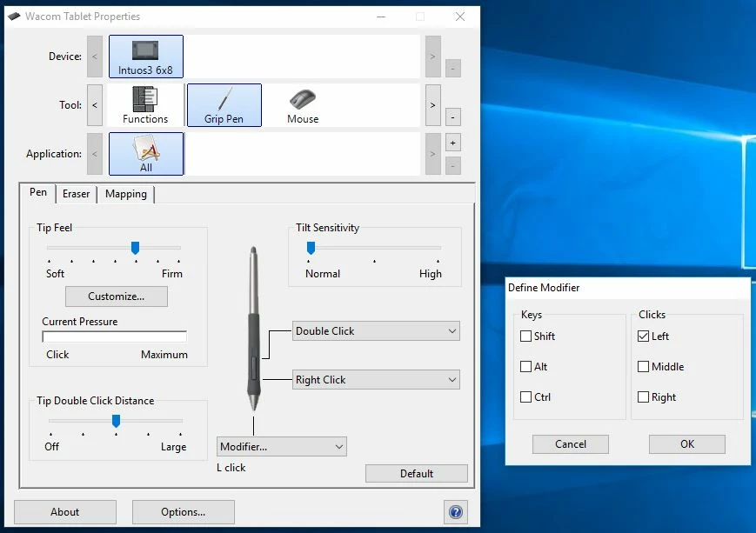The image size is (756, 533).
Task: Click the Maximum label under Current Pressure
Action: tap(164, 355)
